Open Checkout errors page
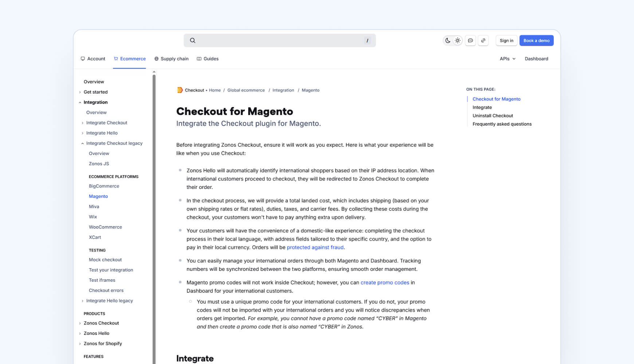 (106, 290)
